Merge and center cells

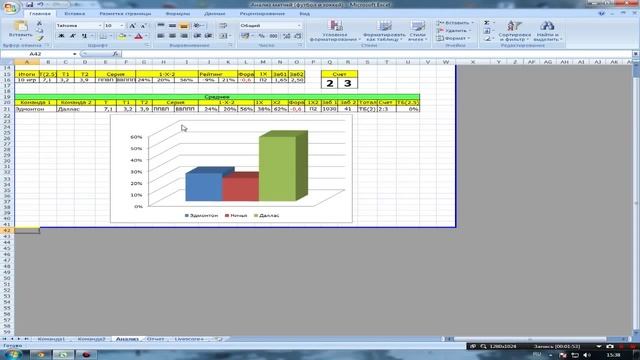pyautogui.click(x=223, y=36)
